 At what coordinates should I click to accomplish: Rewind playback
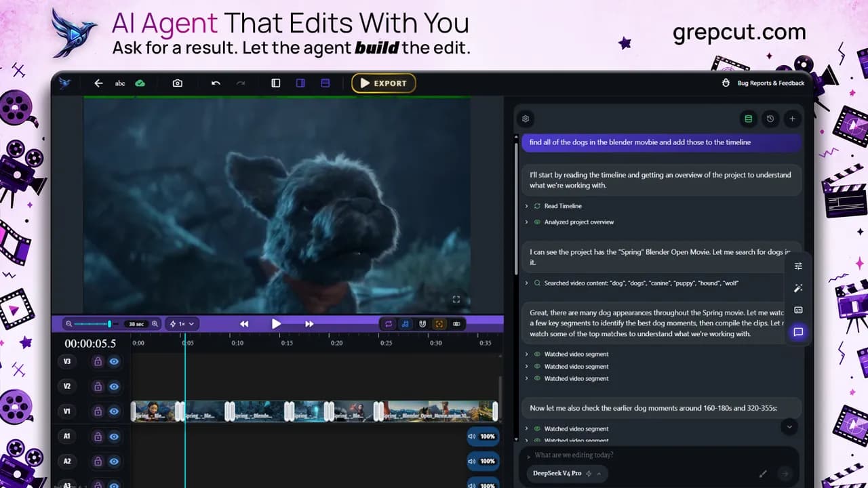tap(244, 324)
